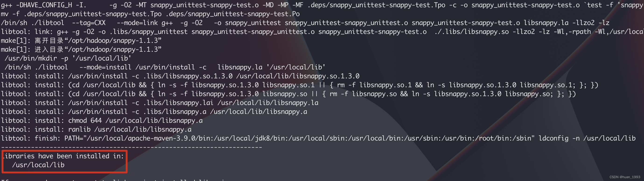Click the 'ranlib /usr/local/lib/libsnappy.a' line

[96, 130]
